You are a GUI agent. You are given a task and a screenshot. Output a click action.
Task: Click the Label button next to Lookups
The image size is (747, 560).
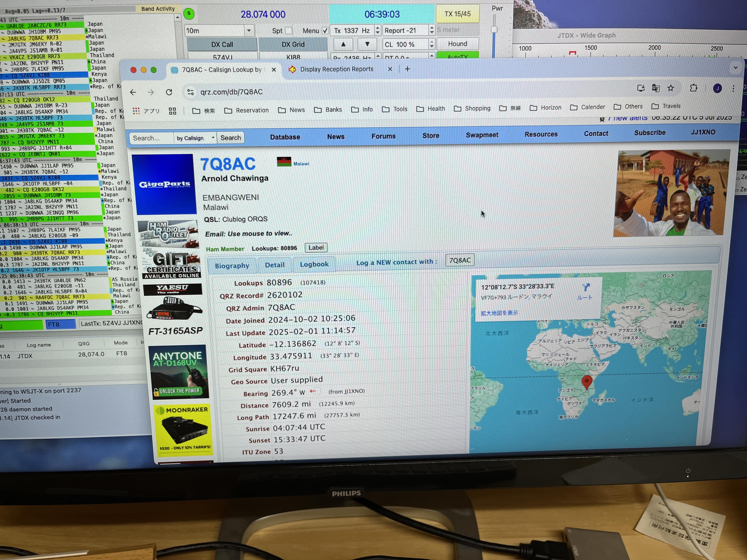[316, 247]
